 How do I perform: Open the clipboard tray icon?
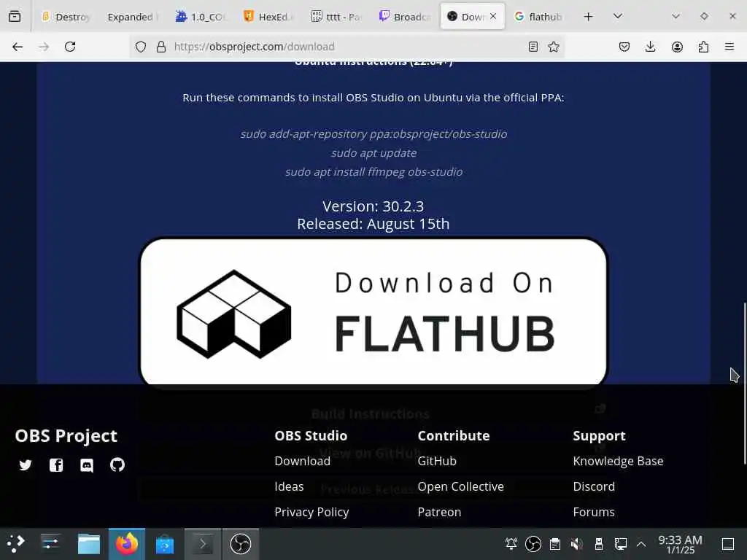pos(555,544)
